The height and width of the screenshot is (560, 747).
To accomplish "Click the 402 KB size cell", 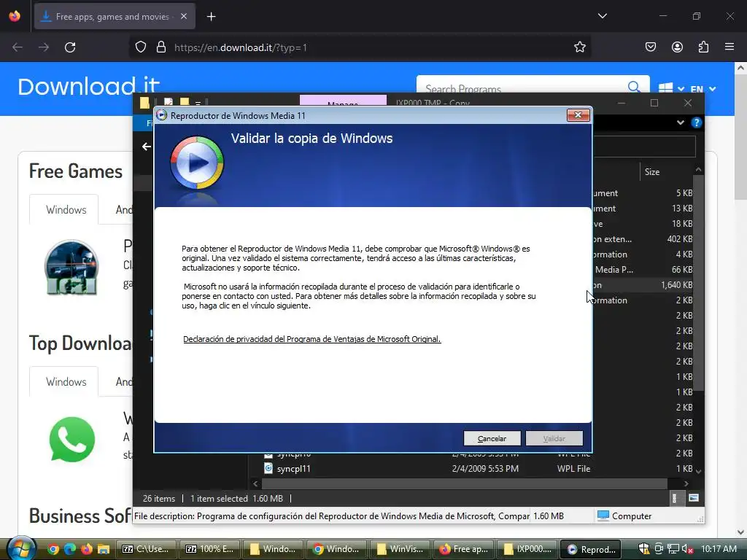I will 680,239.
